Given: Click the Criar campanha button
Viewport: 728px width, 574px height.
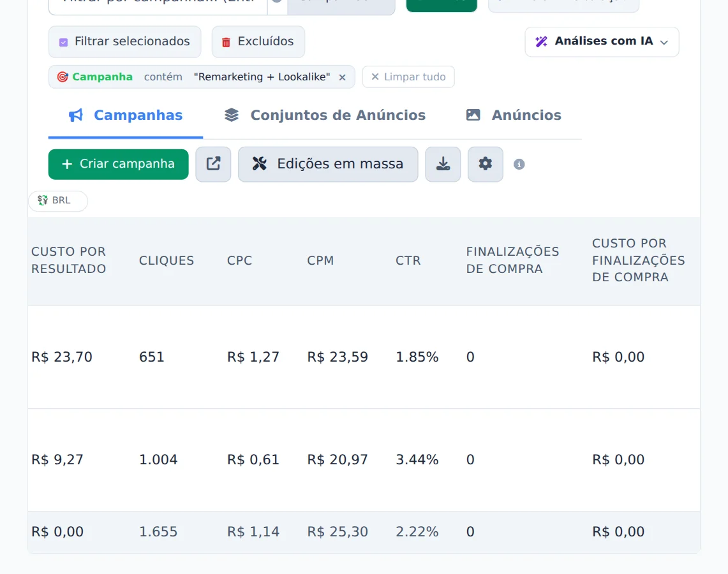Looking at the screenshot, I should [x=119, y=165].
